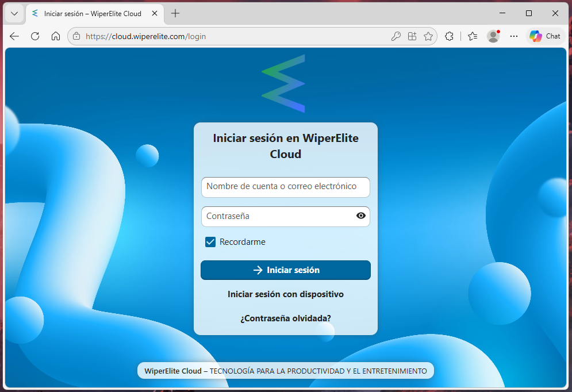Image resolution: width=572 pixels, height=392 pixels.
Task: Open the browser home page icon
Action: click(55, 36)
